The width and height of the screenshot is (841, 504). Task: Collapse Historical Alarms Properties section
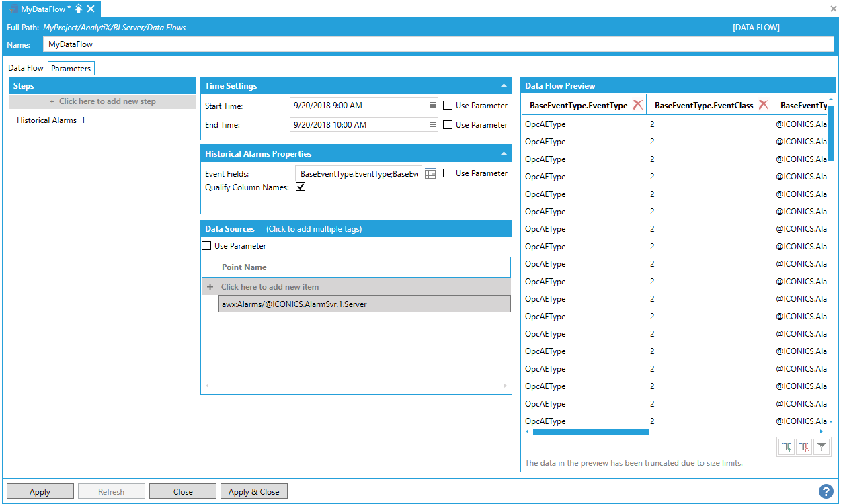pos(504,154)
